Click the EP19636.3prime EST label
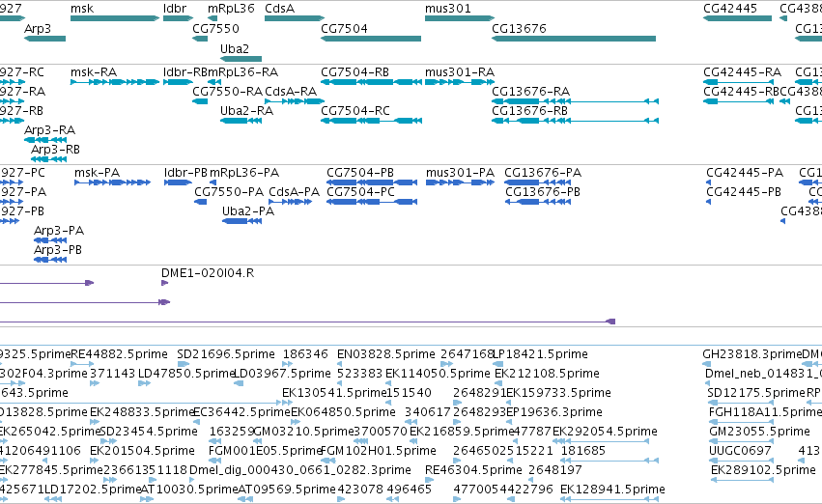The height and width of the screenshot is (504, 822). pos(554,412)
